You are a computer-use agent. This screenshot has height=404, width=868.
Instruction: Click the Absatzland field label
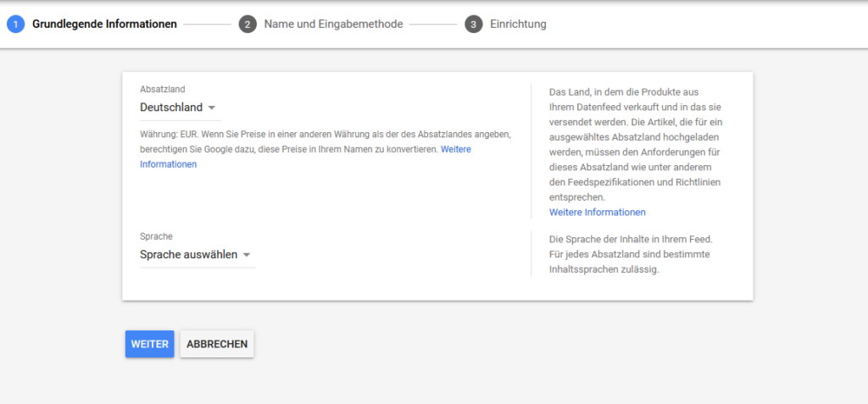click(x=162, y=89)
